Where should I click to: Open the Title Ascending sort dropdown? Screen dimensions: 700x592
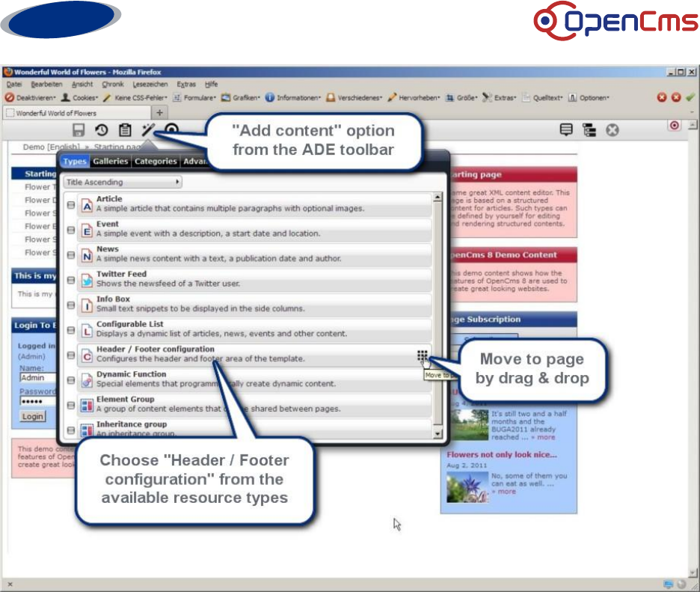123,182
